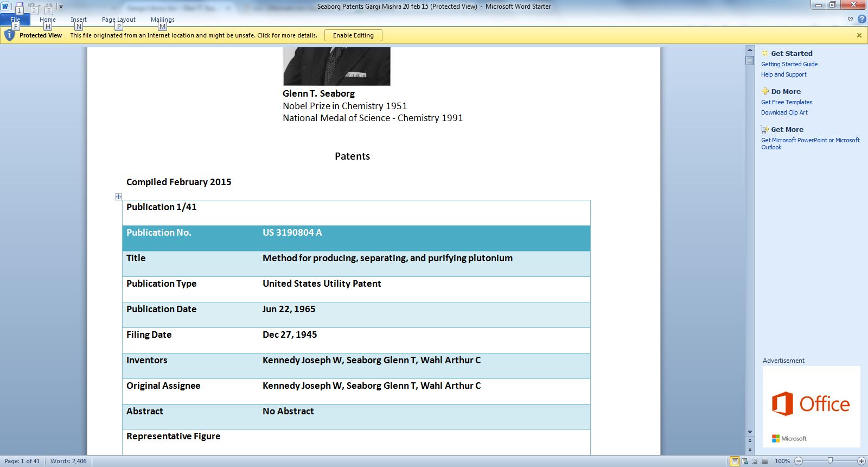The image size is (868, 467).
Task: Select Print Layout view in status bar
Action: point(735,461)
